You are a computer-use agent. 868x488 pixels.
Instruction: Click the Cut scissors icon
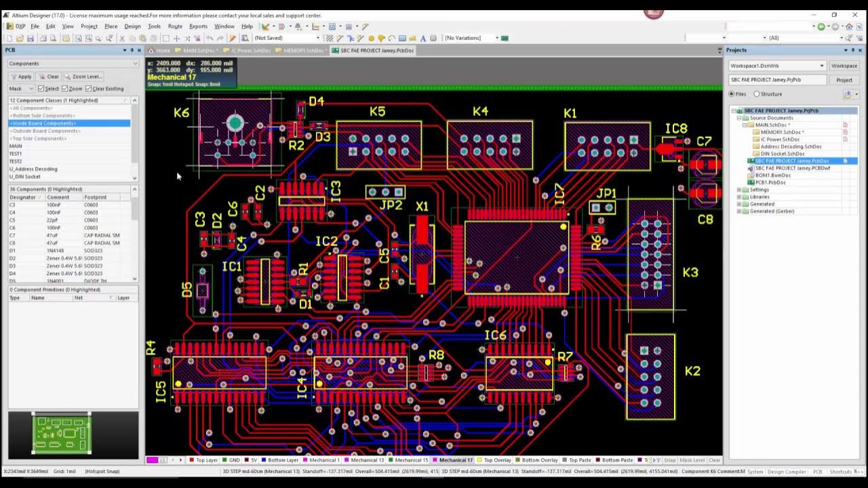coord(122,38)
